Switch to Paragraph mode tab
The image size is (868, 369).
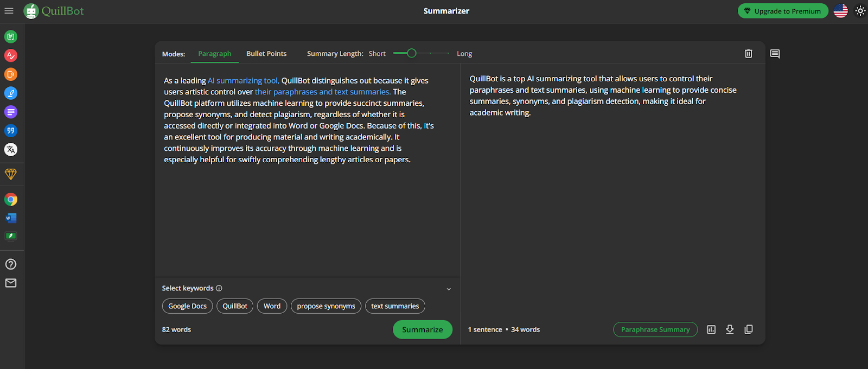pyautogui.click(x=215, y=54)
